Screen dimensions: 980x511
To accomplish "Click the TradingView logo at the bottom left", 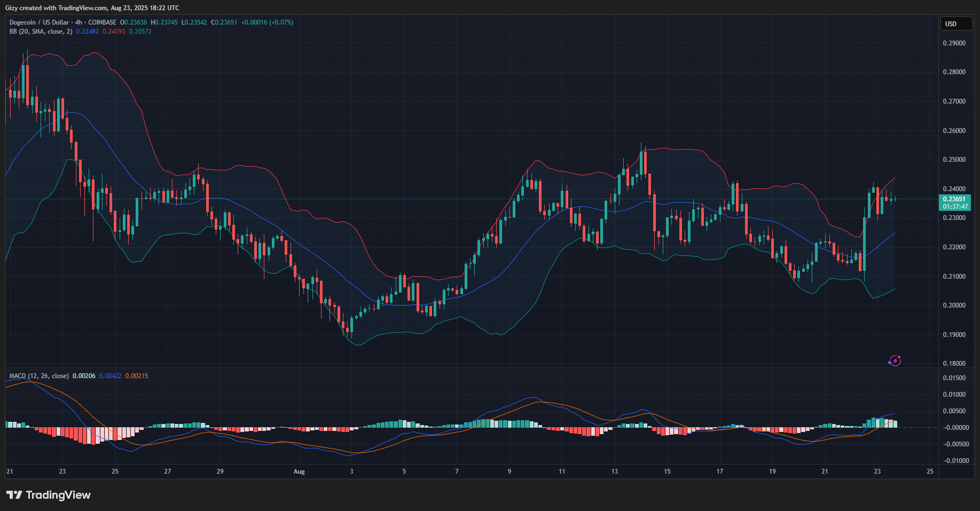I will [49, 495].
